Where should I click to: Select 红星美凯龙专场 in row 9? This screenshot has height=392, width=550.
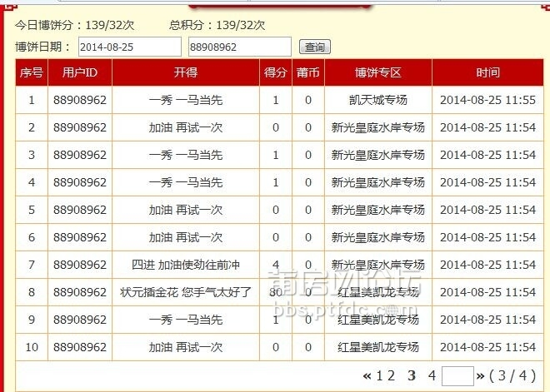pyautogui.click(x=378, y=320)
